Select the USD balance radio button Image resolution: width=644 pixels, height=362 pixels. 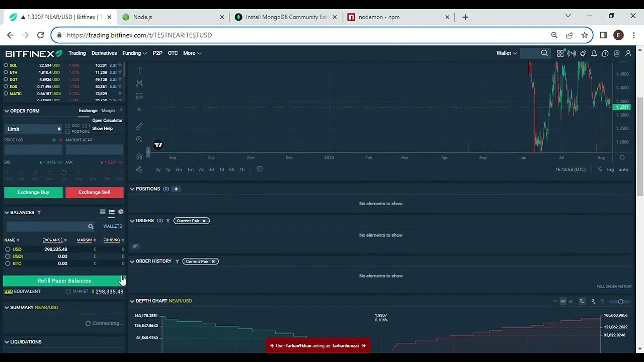pos(8,249)
